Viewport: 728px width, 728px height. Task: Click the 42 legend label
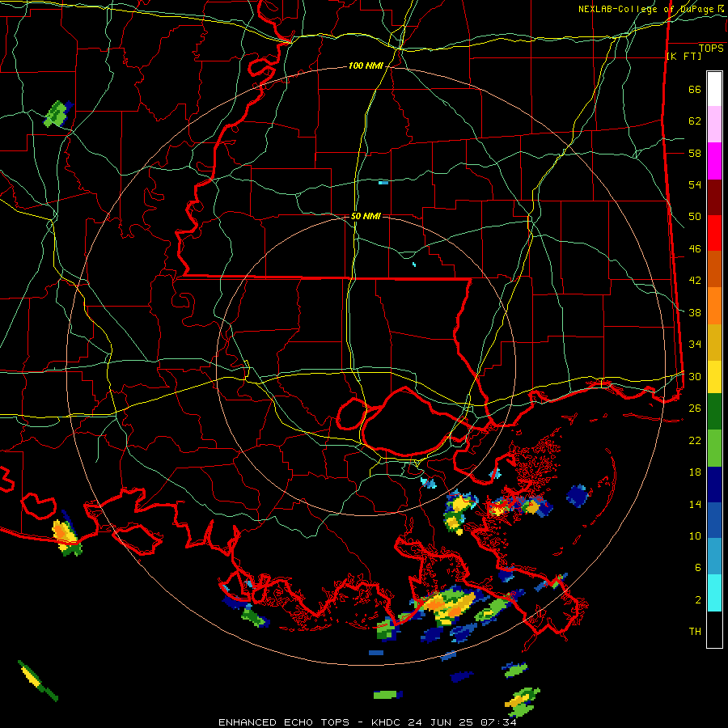point(695,281)
